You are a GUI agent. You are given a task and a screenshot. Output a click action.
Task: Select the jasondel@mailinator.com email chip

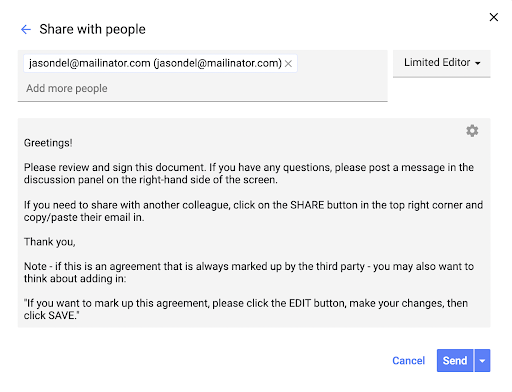coord(155,63)
